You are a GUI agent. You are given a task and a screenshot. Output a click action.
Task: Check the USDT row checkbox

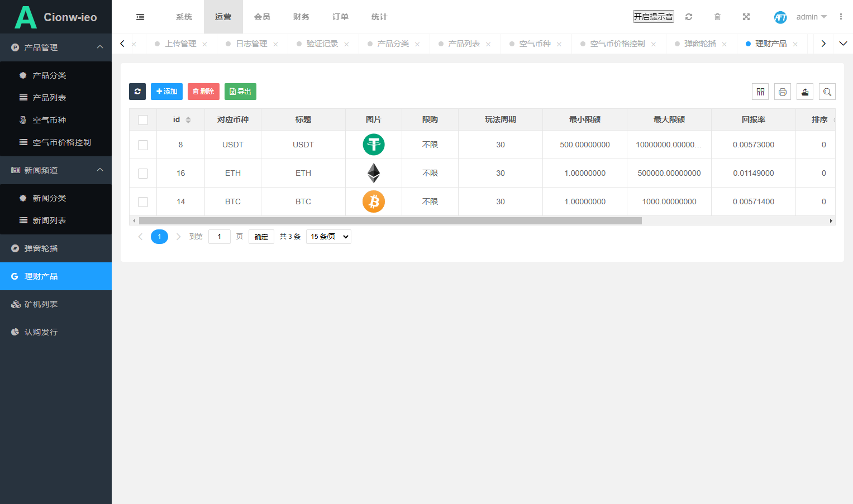143,145
